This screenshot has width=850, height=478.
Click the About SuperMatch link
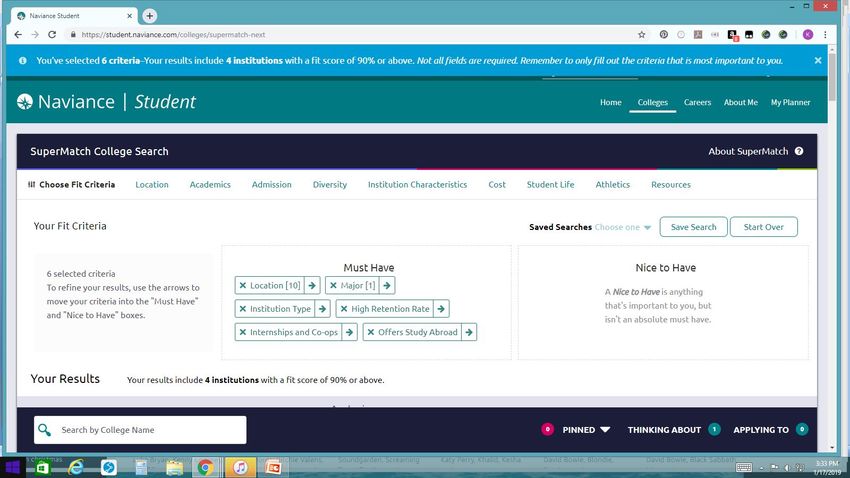(x=748, y=151)
